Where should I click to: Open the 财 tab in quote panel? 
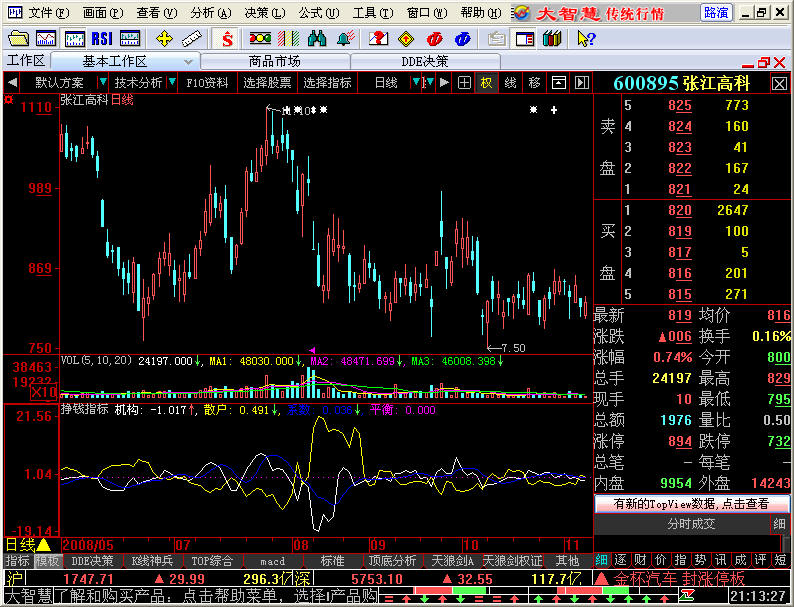click(641, 560)
